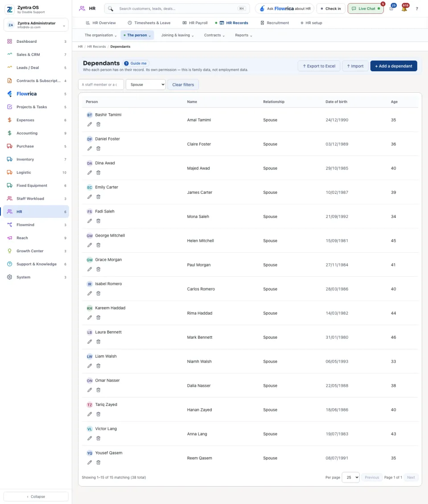
Task: Click the Clear filters button
Action: pyautogui.click(x=183, y=85)
